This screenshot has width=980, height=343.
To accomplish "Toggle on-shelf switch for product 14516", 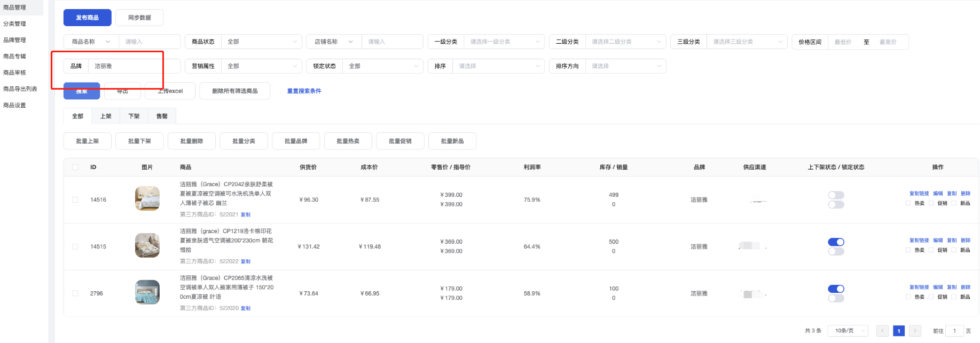I will (x=836, y=195).
